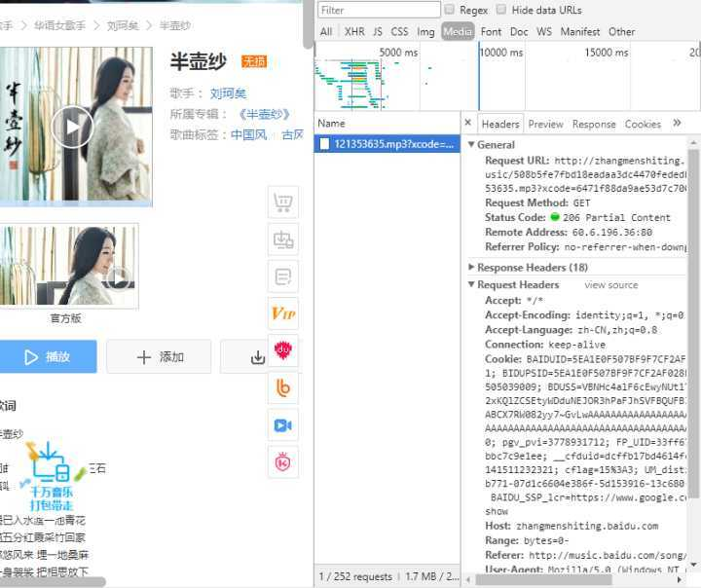Select the Other network filter
Image resolution: width=701 pixels, height=588 pixels.
622,32
